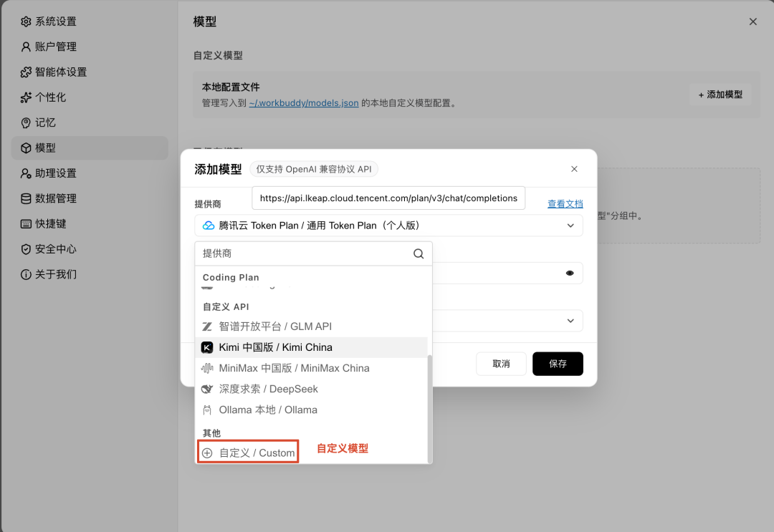Click the ~/.workbuddy/models.json link
774x532 pixels.
coord(304,103)
